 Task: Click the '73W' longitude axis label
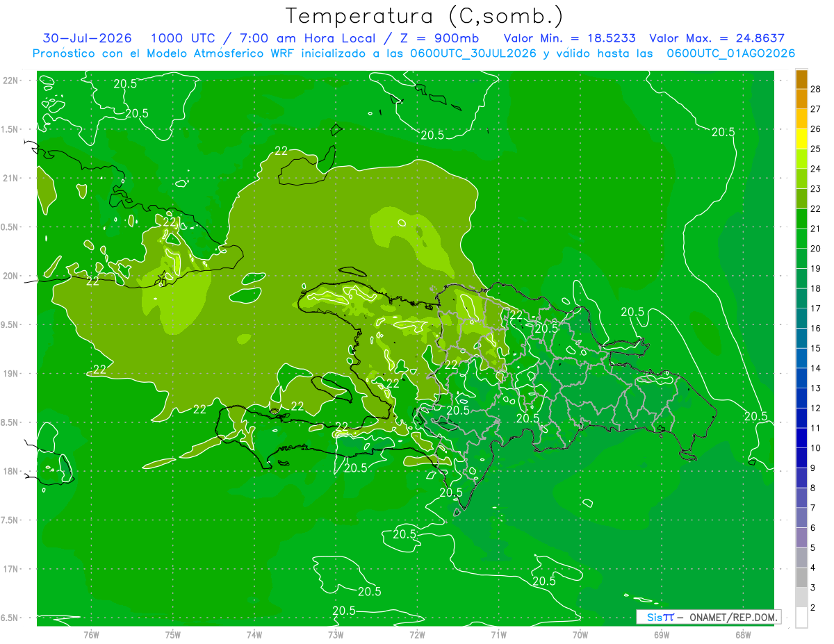coord(335,634)
